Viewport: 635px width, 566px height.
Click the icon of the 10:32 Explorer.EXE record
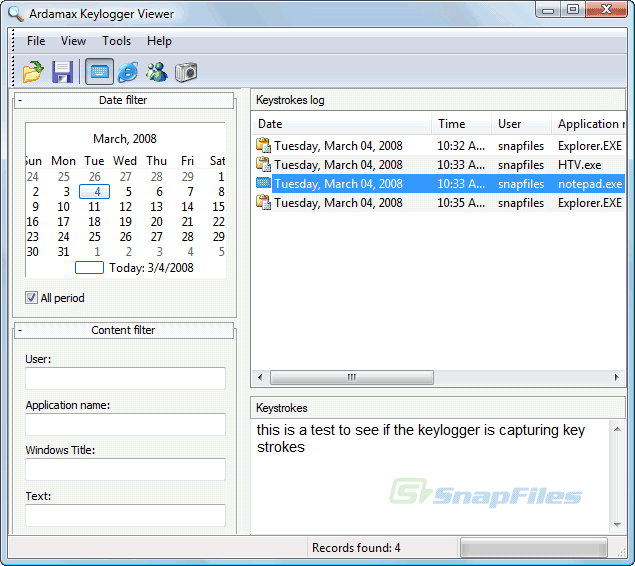pos(263,145)
